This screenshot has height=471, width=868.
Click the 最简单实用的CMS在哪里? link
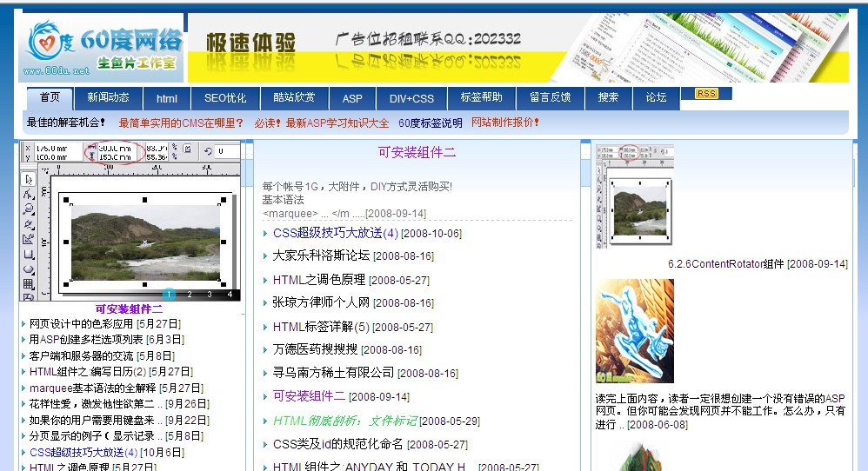click(x=181, y=123)
